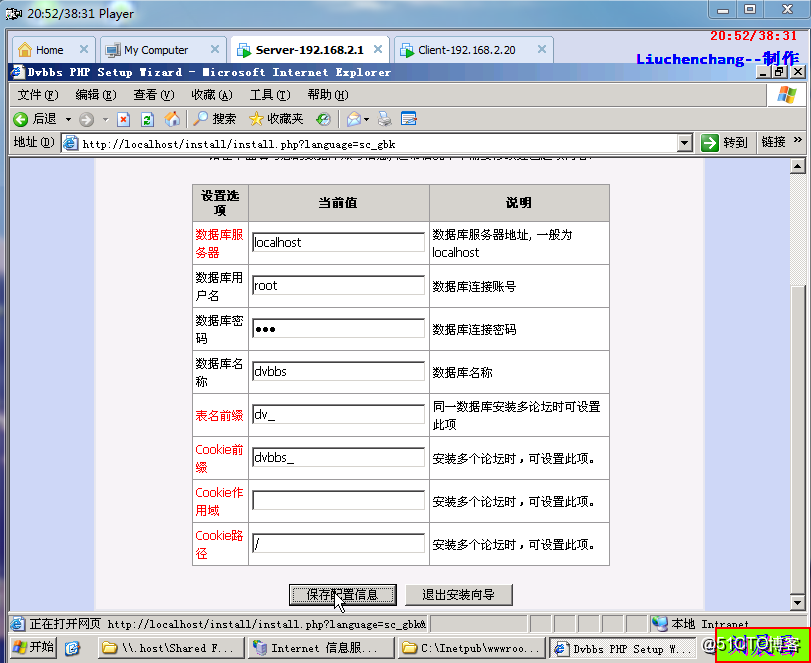This screenshot has height=663, width=811.
Task: Click the 本地 Intranet zone icon
Action: pyautogui.click(x=659, y=624)
